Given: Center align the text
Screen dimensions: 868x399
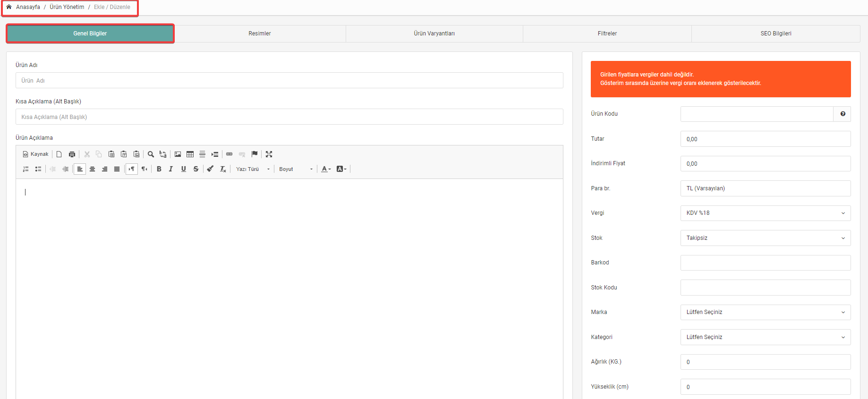Looking at the screenshot, I should (92, 169).
